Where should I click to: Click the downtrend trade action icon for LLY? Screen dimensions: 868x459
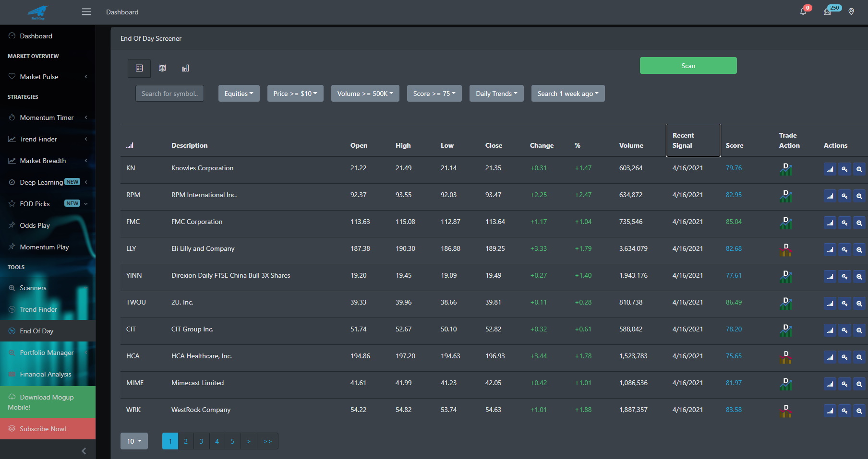(x=786, y=249)
